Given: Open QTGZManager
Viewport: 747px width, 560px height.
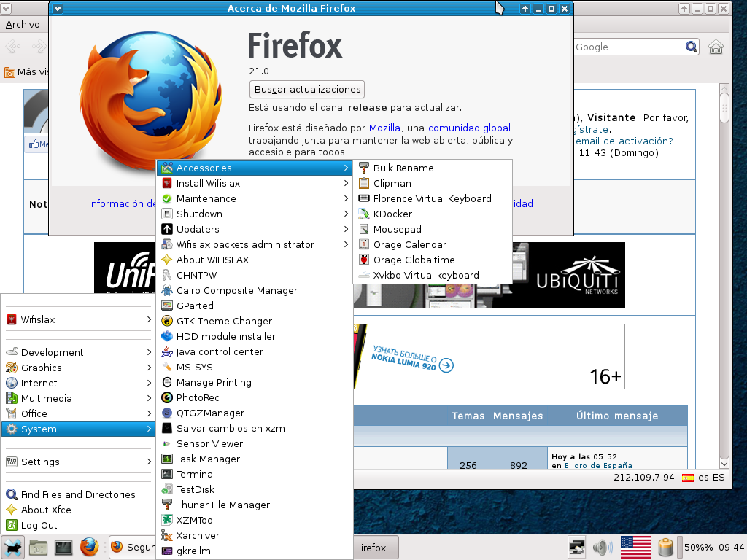Looking at the screenshot, I should (255, 413).
